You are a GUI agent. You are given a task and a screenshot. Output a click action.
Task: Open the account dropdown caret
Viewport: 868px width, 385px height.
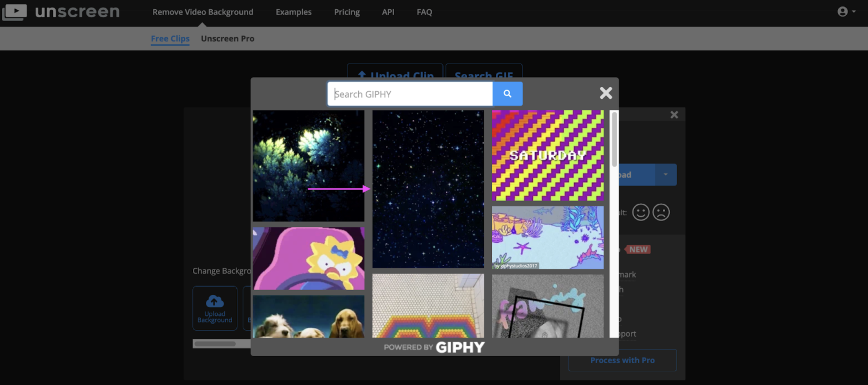[x=853, y=12]
